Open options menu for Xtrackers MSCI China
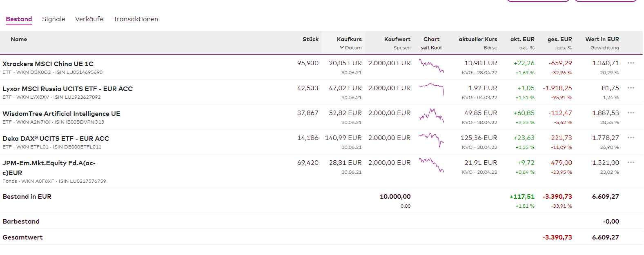 coord(631,63)
